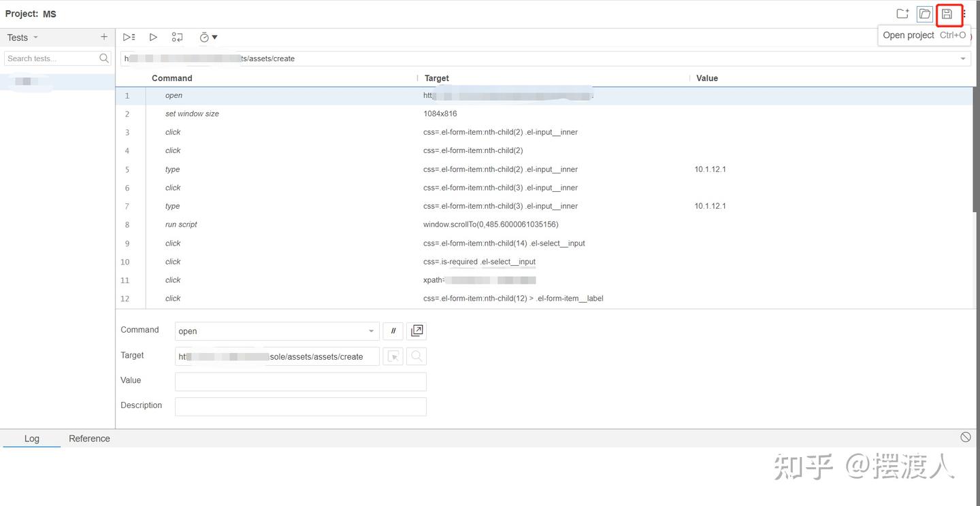Viewport: 980px width, 506px height.
Task: Add a new test with the plus icon
Action: click(x=104, y=37)
